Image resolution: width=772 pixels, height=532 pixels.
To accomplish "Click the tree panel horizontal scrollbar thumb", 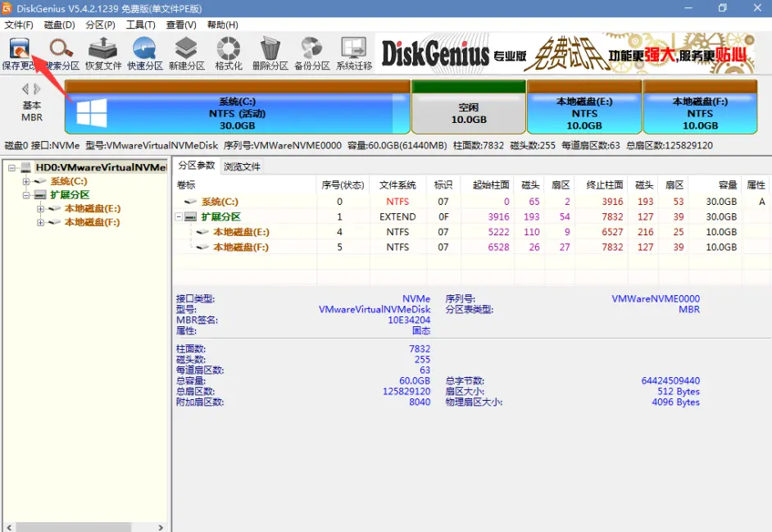I will pos(73,527).
